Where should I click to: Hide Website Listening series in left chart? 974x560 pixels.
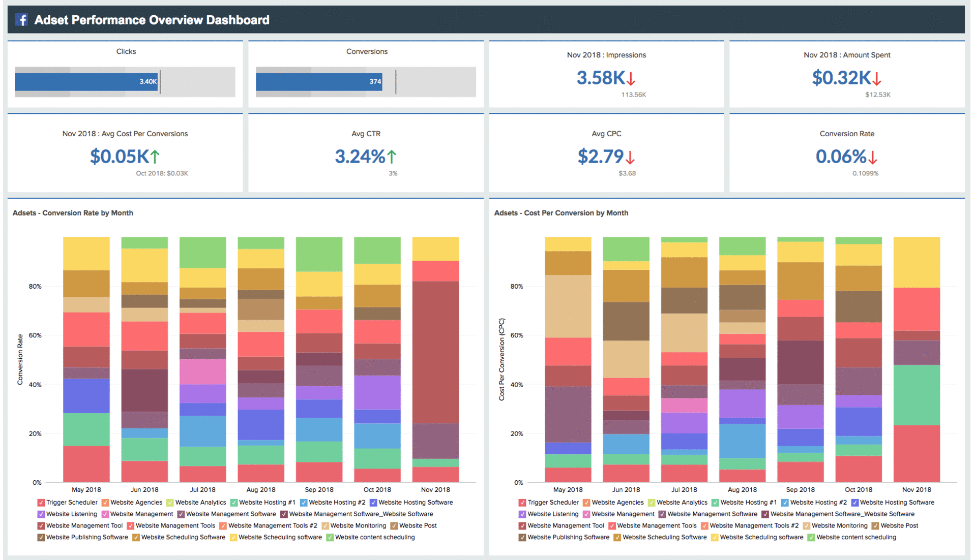40,514
